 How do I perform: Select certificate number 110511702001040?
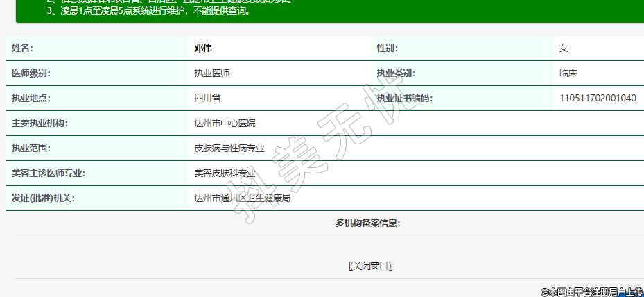point(598,98)
